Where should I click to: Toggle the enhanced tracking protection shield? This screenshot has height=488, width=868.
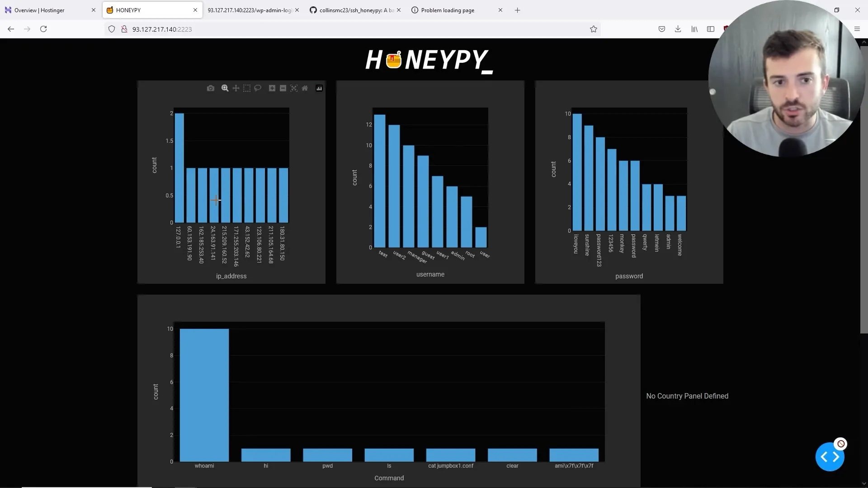click(112, 29)
